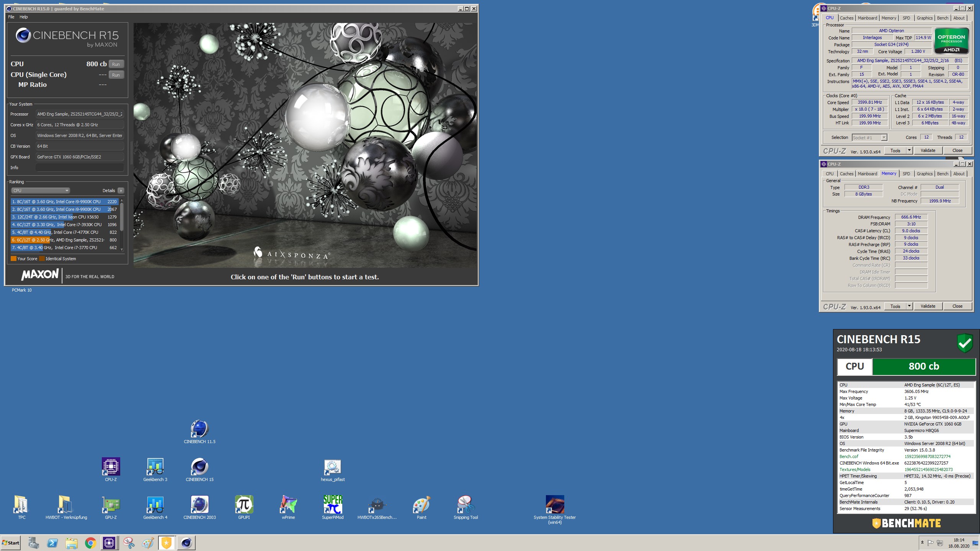Show hidden system tray icons
This screenshot has width=980, height=551.
click(922, 543)
